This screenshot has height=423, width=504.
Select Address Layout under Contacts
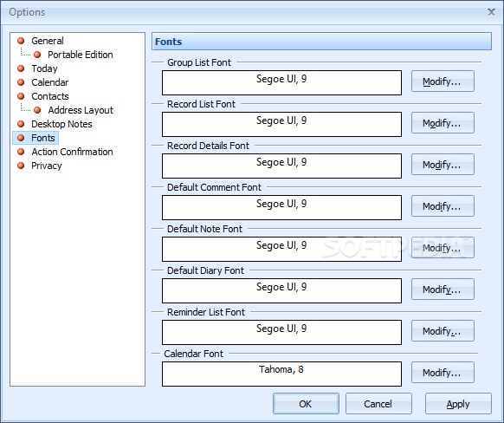[81, 110]
